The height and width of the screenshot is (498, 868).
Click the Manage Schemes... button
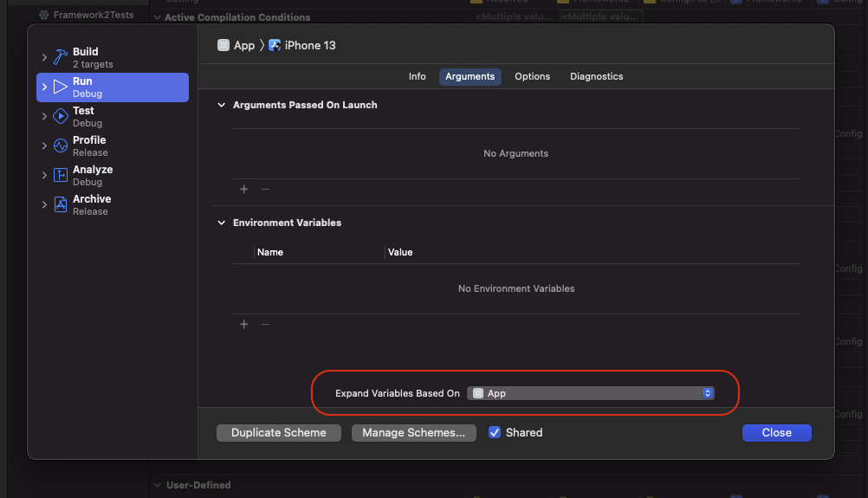414,433
